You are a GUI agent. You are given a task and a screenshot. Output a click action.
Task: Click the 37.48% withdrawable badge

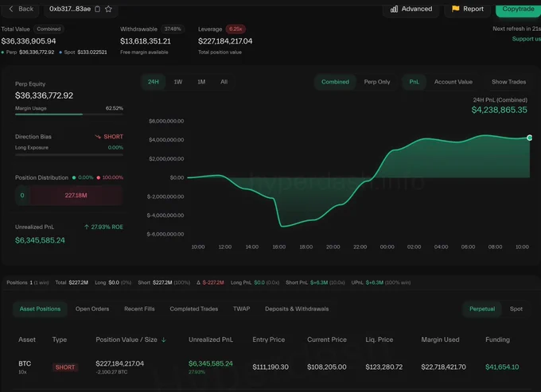click(173, 29)
